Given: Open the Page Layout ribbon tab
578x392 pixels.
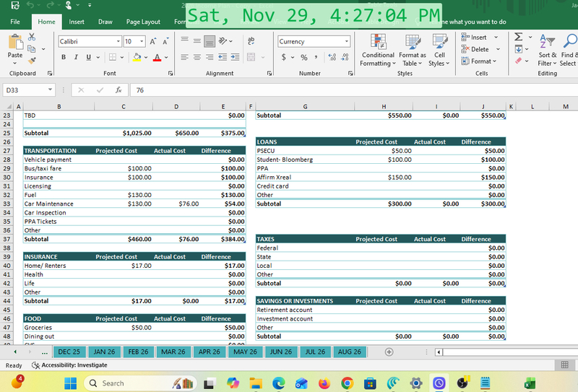Looking at the screenshot, I should [143, 22].
